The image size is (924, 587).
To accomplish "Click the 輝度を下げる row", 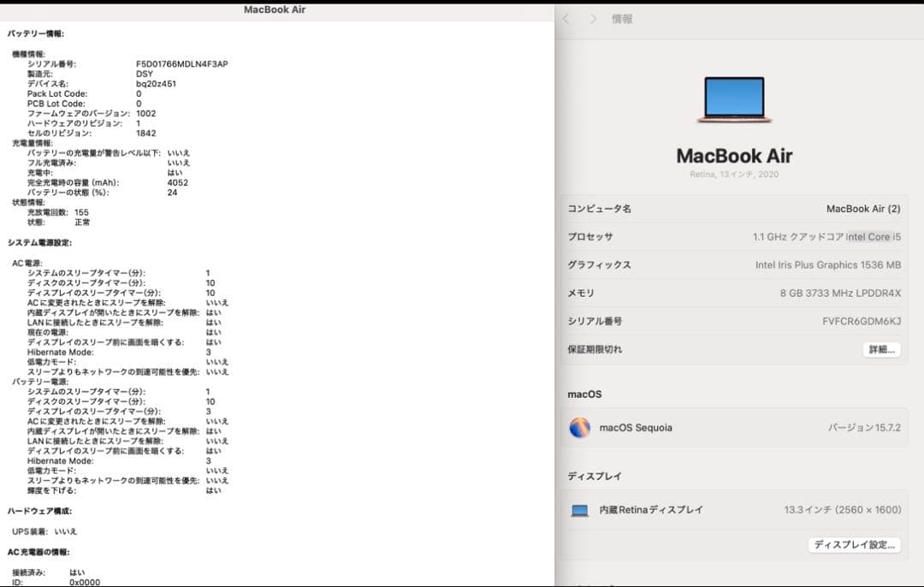I will (x=124, y=490).
